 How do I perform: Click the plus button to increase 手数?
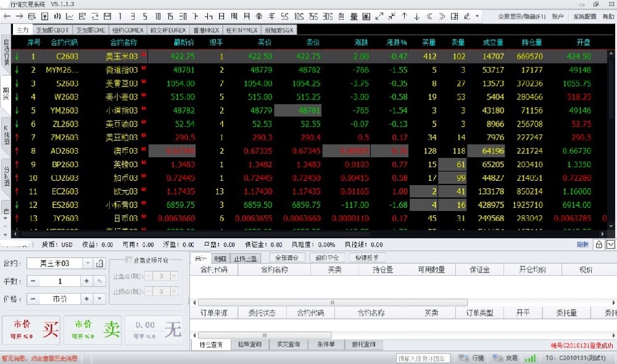point(87,281)
